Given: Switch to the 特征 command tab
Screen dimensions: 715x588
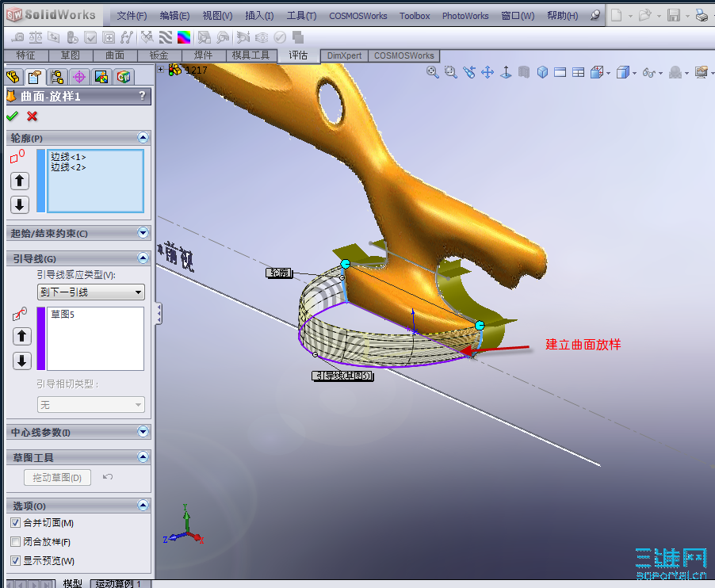Looking at the screenshot, I should 25,55.
